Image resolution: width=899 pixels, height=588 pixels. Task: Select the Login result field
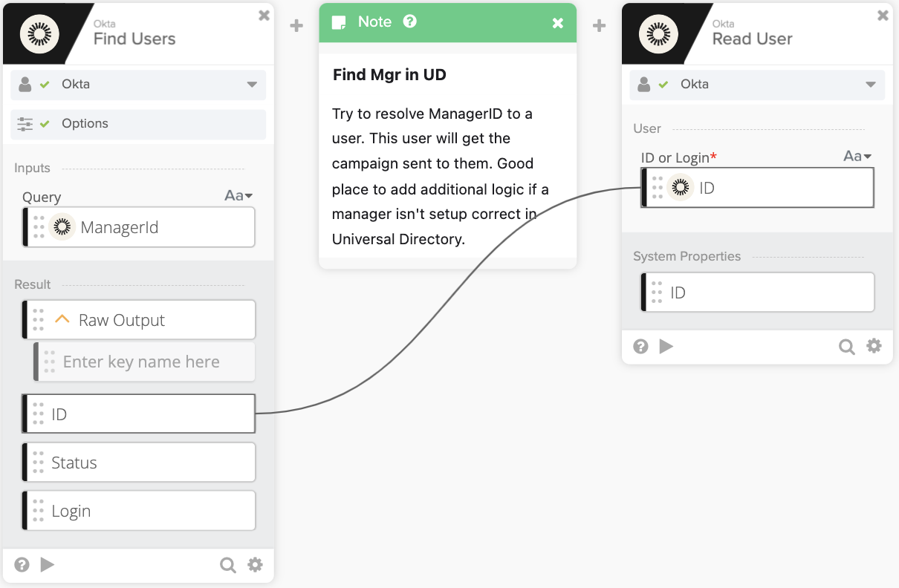tap(141, 511)
